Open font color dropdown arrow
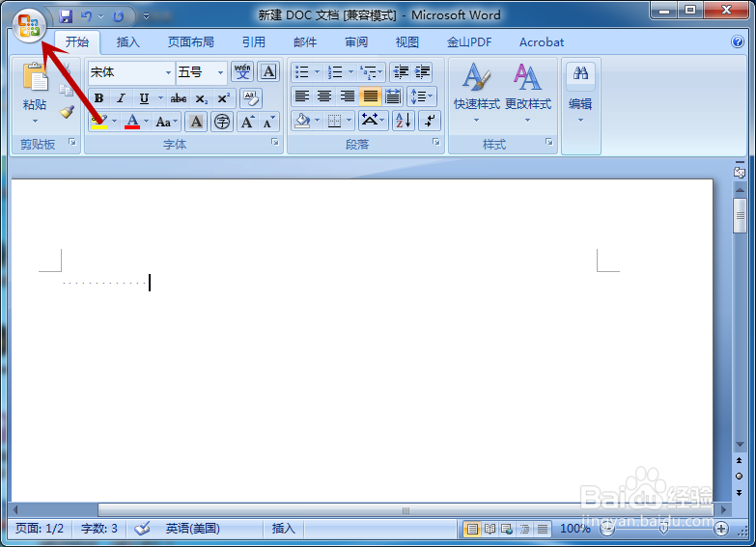This screenshot has height=547, width=756. (x=146, y=121)
